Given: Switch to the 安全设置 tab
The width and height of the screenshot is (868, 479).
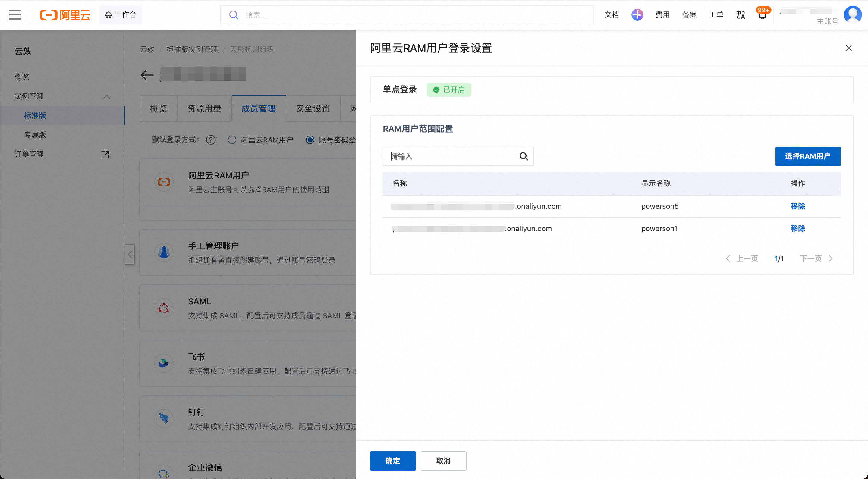Looking at the screenshot, I should tap(313, 108).
